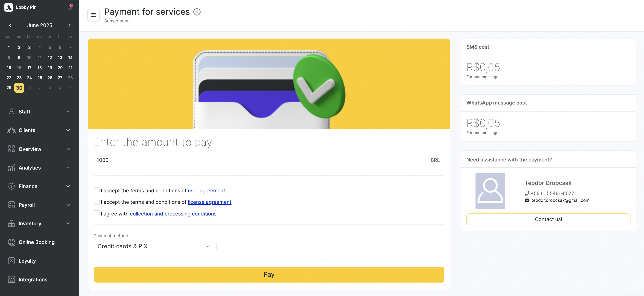Screen dimensions: 644x296
Task: Go to previous month with left arrow
Action: [10, 25]
